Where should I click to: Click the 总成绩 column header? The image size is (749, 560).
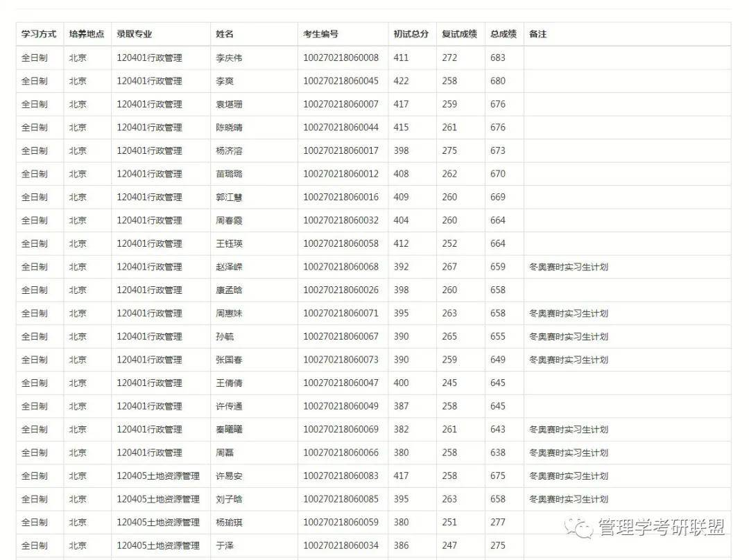tap(503, 34)
